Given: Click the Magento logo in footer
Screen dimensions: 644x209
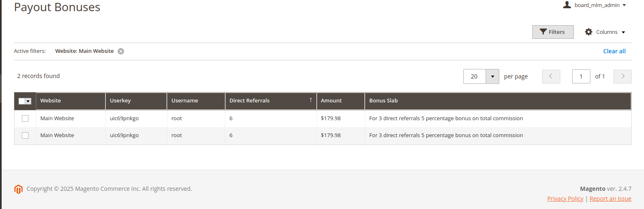Looking at the screenshot, I should [18, 189].
